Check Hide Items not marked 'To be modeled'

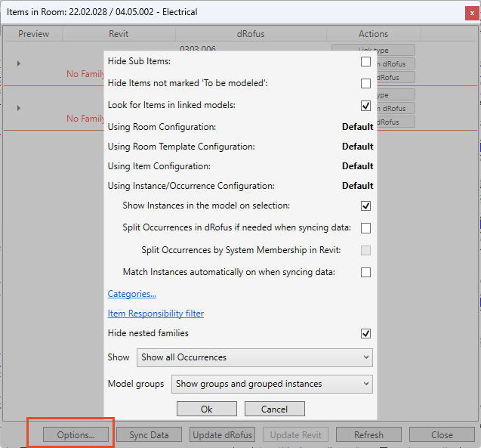tap(365, 84)
